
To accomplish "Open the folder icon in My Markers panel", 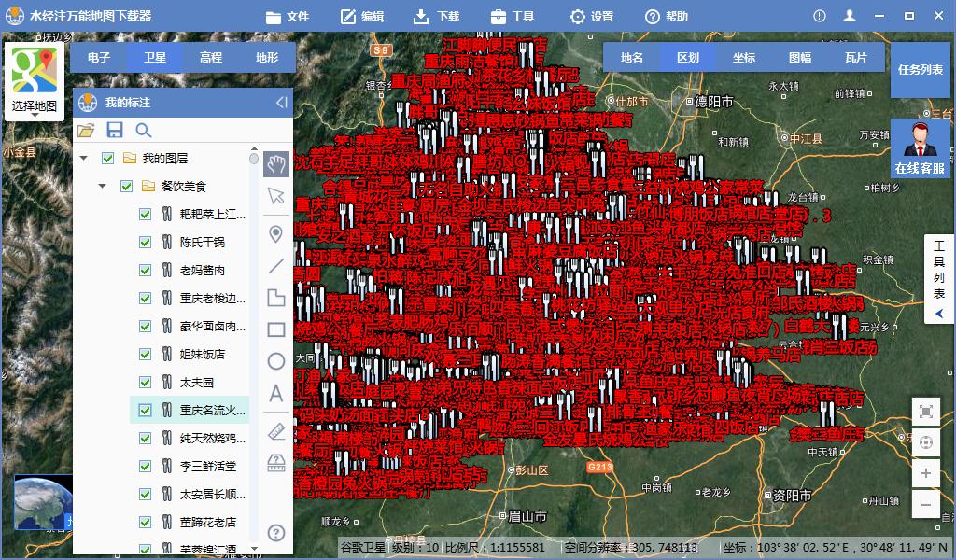I will (x=86, y=130).
